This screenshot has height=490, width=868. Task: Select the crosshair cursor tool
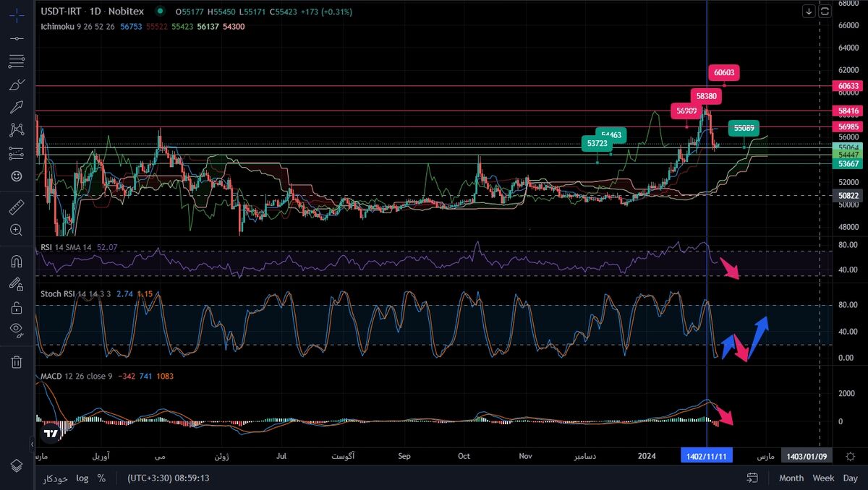pos(16,14)
